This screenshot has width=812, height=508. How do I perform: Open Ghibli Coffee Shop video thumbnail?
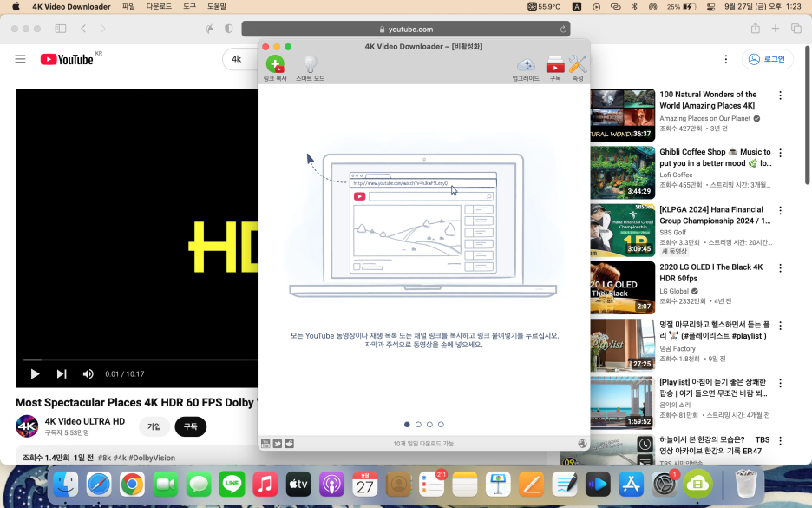623,173
